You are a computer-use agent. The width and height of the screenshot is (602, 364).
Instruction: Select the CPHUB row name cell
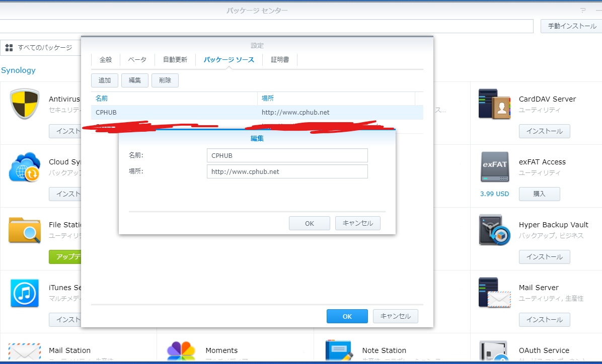(x=106, y=113)
